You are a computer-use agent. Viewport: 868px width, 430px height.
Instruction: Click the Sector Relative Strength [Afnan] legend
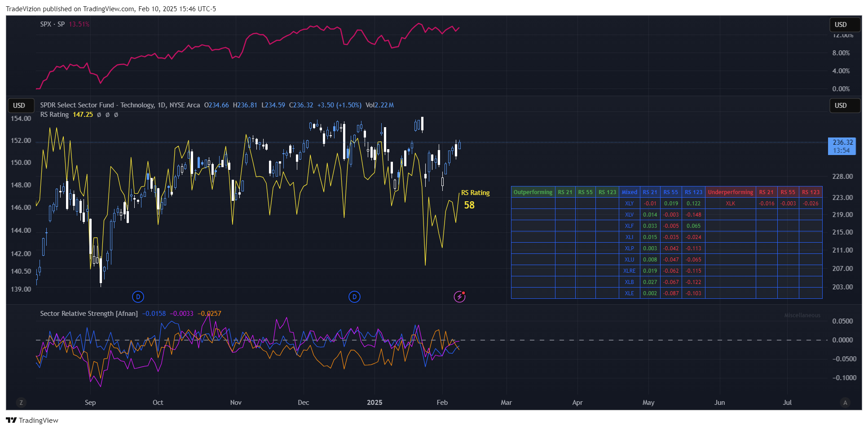coord(89,314)
